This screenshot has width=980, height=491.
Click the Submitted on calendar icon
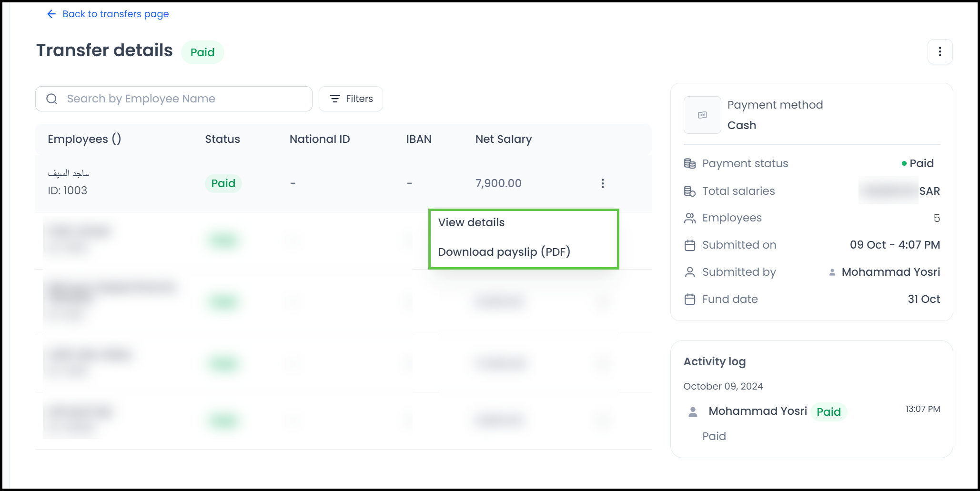tap(689, 245)
